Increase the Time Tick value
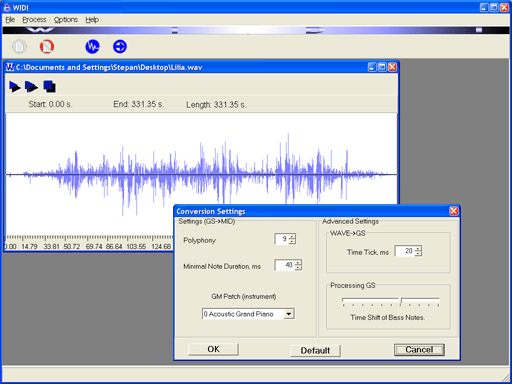This screenshot has height=384, width=512. [x=418, y=248]
